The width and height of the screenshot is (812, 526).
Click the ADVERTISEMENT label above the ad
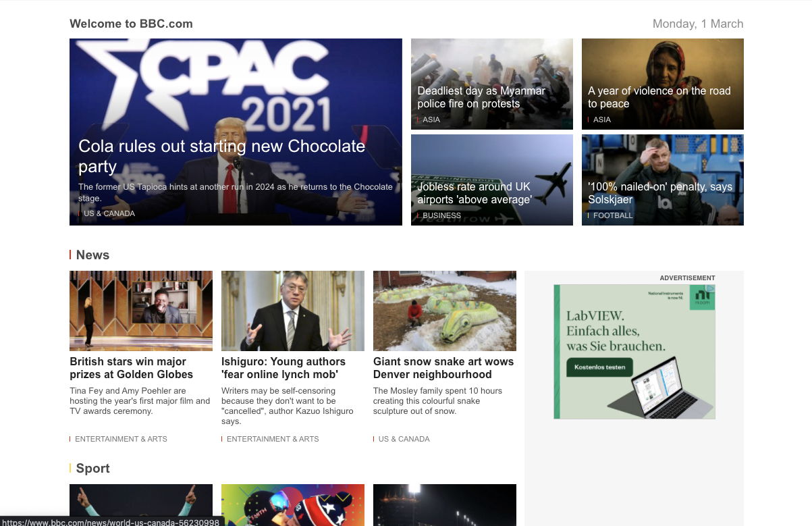click(687, 278)
